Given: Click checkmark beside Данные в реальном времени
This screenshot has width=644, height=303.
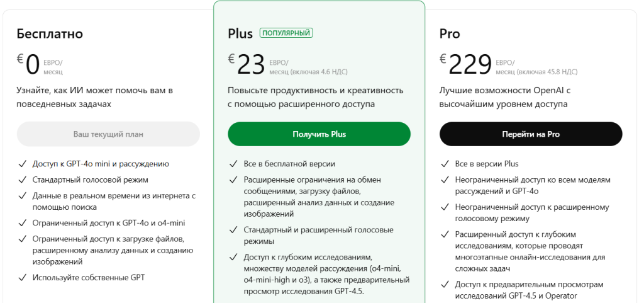Looking at the screenshot, I should pyautogui.click(x=22, y=196).
